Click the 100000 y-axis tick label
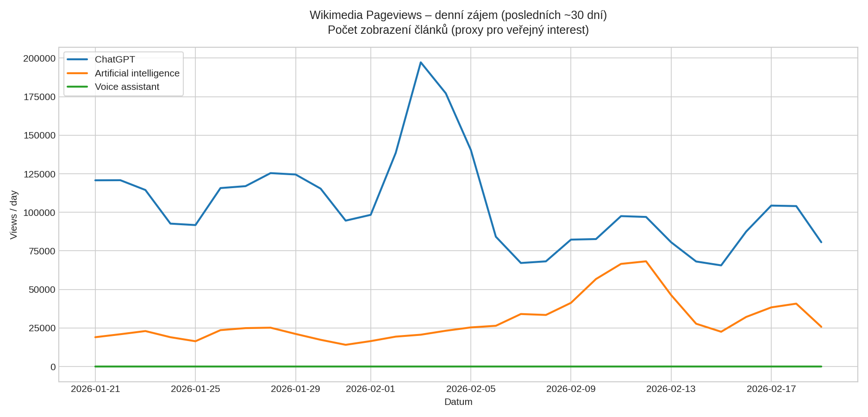868x417 pixels. click(38, 212)
